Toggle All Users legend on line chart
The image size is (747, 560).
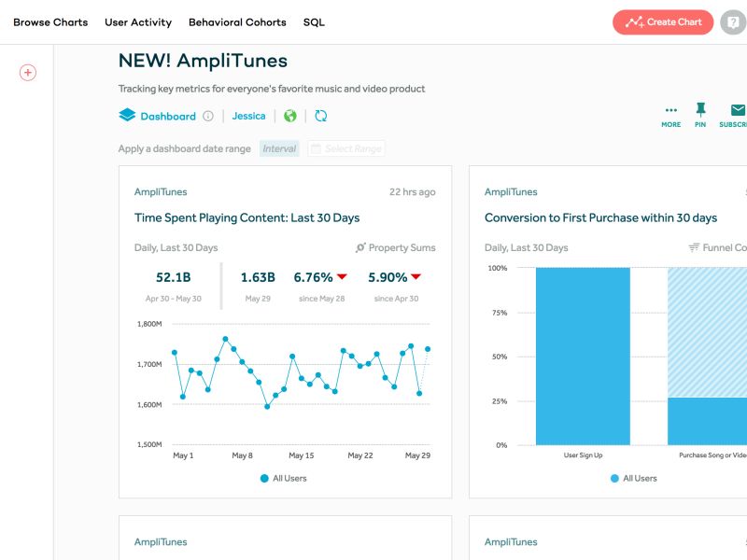(284, 478)
